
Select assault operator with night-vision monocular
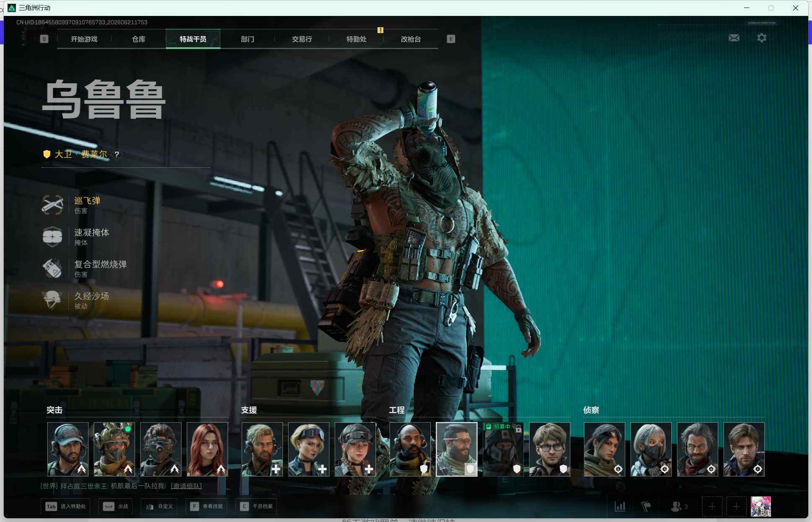pyautogui.click(x=161, y=449)
